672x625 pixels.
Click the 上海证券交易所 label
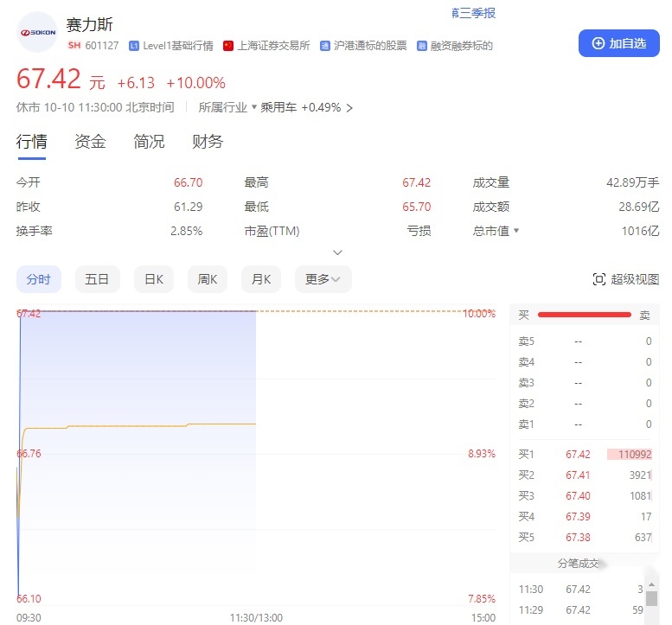(x=273, y=46)
